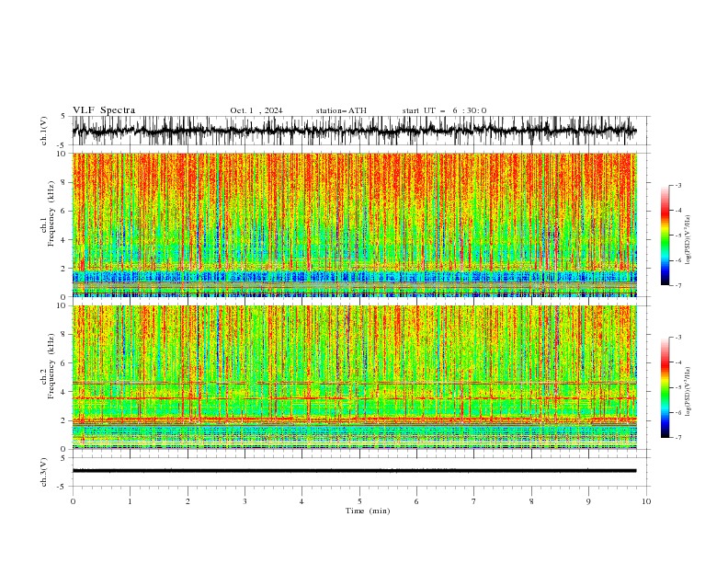Click the upper PSD color bar for ch.1
Image resolution: width=728 pixels, height=563 pixels.
coord(665,236)
